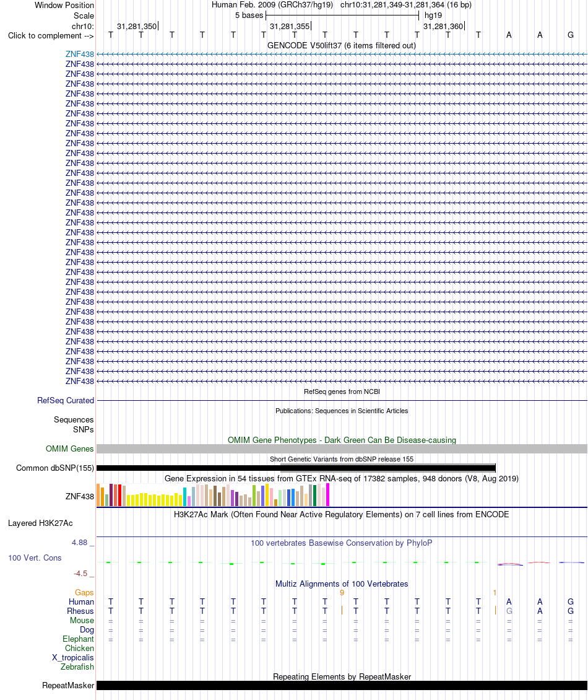This screenshot has width=588, height=700.
Task: Click the ZNF438 label beside the GTEx chart
Action: coord(79,496)
